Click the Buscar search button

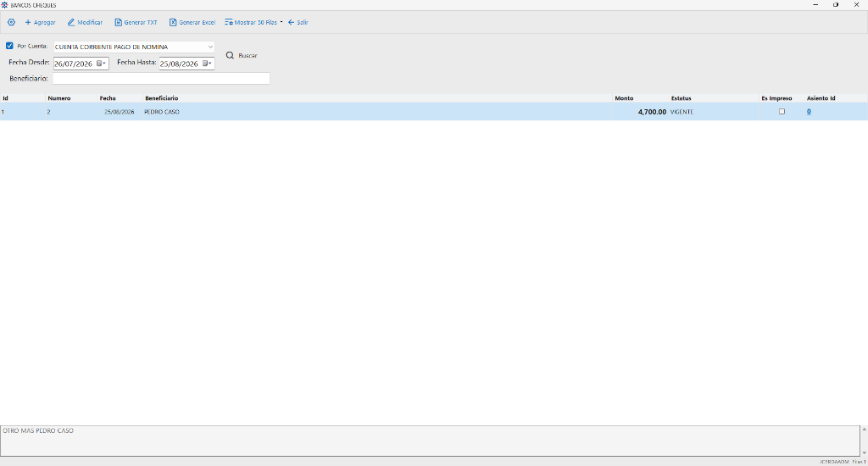tap(242, 56)
